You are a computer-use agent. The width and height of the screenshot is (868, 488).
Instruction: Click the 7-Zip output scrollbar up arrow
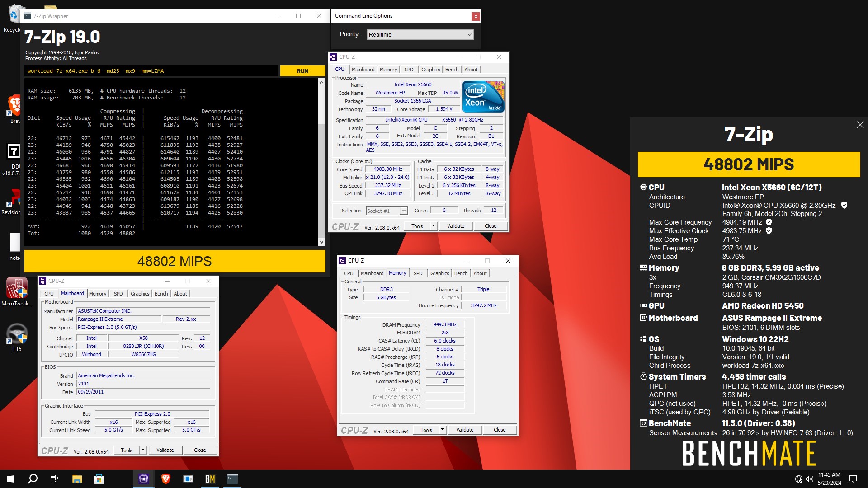[x=321, y=82]
